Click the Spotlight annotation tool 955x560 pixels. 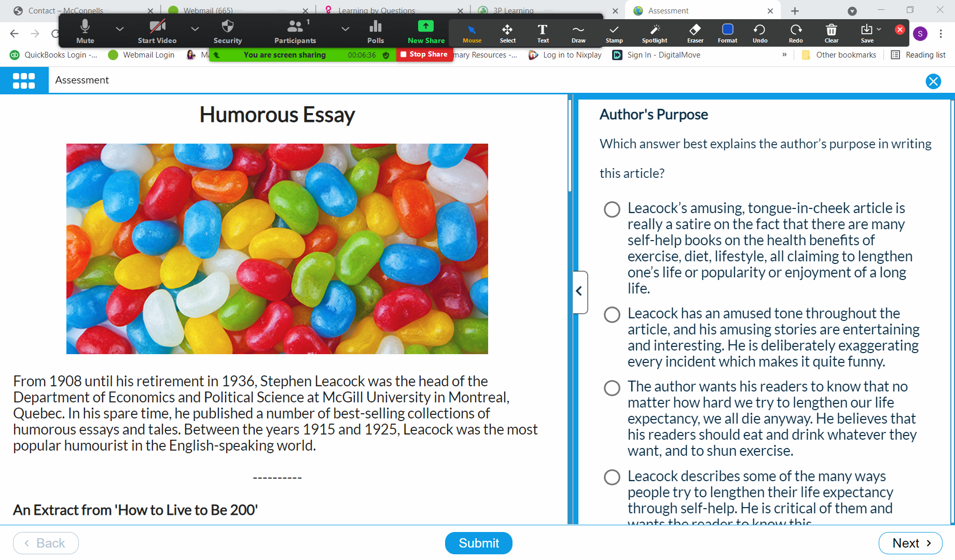pyautogui.click(x=654, y=33)
